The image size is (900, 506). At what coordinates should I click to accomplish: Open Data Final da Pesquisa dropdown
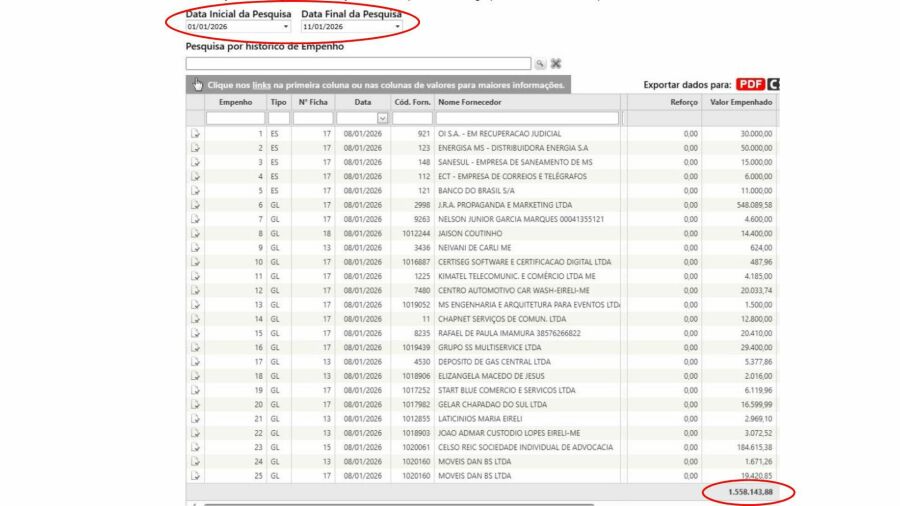pos(397,27)
